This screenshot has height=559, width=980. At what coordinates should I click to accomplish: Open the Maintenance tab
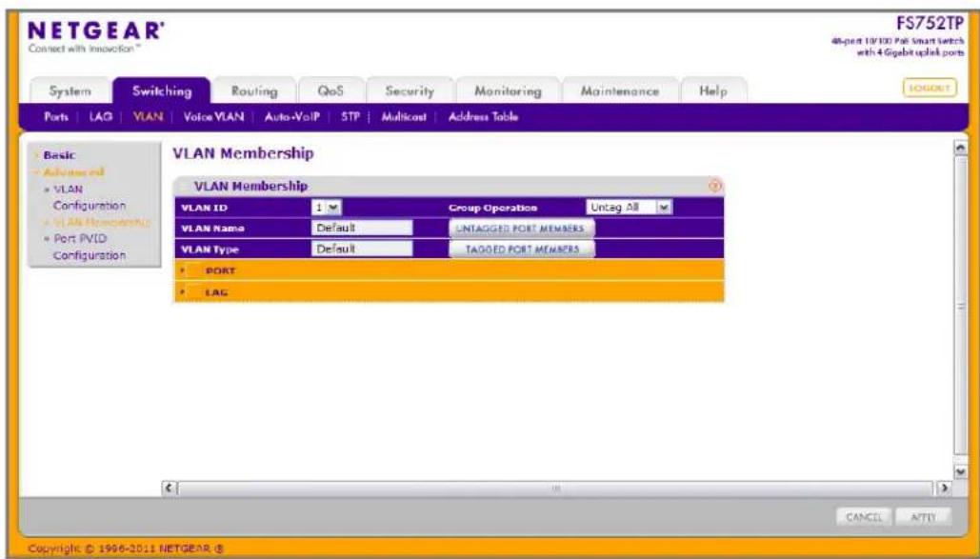pos(619,91)
